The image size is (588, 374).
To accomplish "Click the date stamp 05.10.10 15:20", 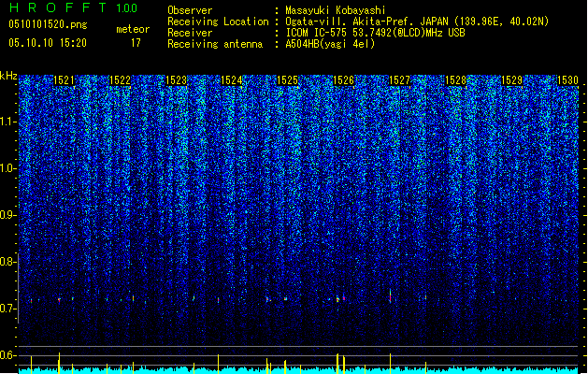I will click(48, 43).
